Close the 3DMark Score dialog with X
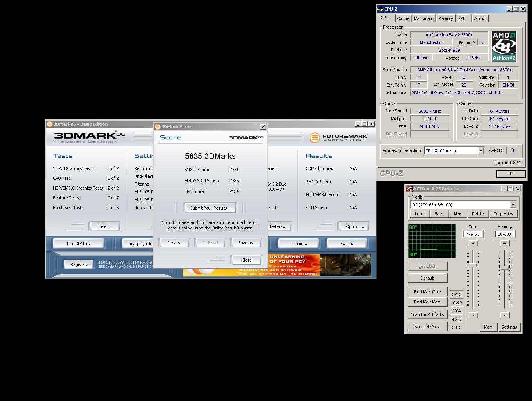 263,126
